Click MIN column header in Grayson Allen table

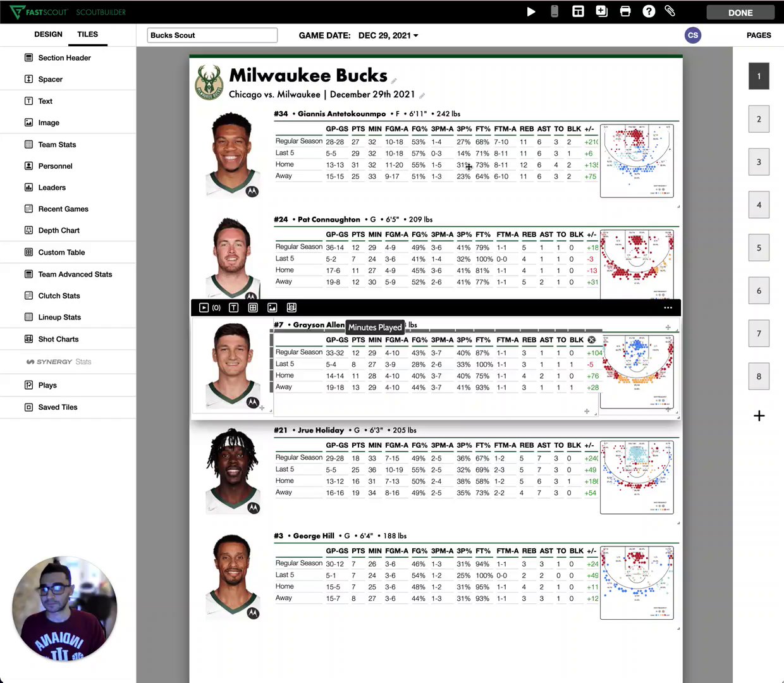[x=375, y=340]
